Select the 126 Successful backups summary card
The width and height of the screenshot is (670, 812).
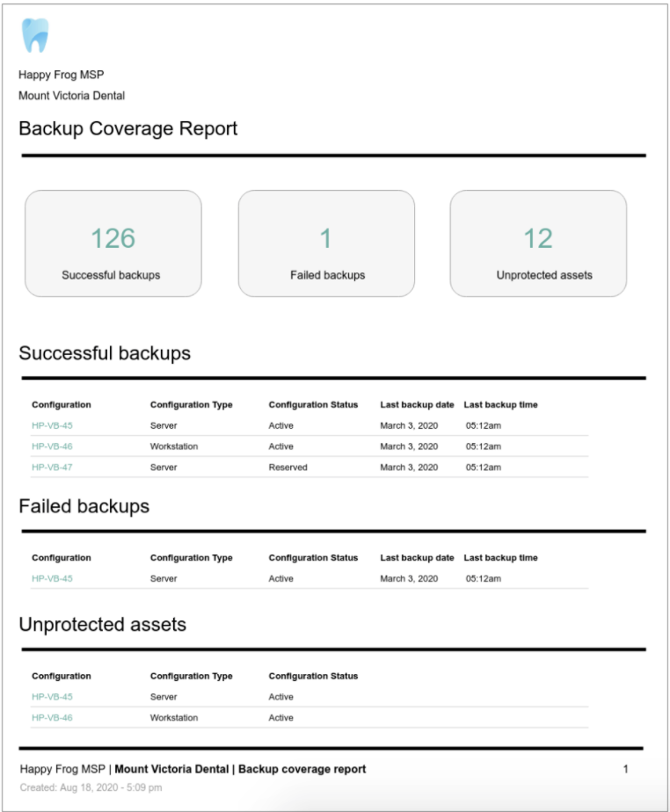coord(113,243)
